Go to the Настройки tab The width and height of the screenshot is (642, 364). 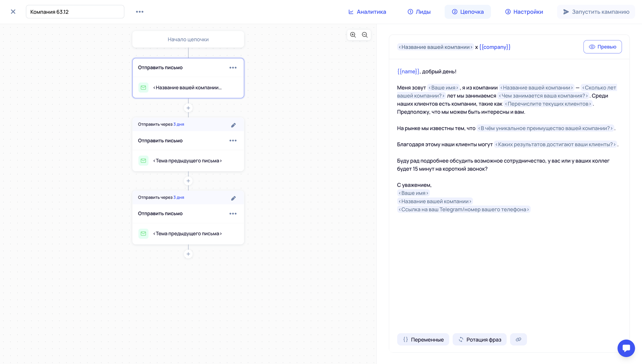524,12
